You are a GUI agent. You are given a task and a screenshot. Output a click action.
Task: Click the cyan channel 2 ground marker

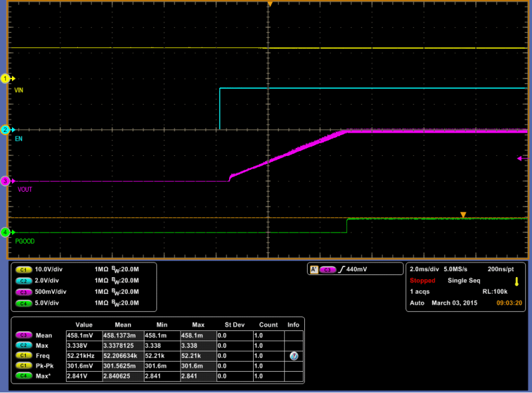6,129
